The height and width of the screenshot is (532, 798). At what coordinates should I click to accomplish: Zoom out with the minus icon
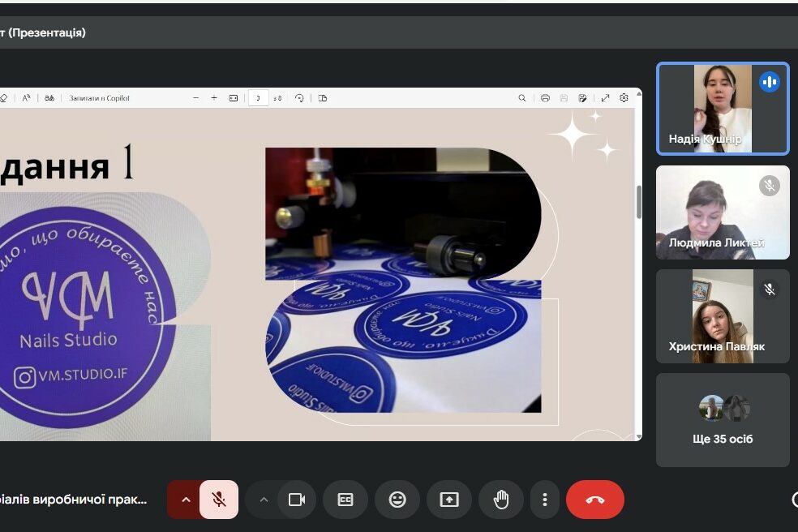point(196,98)
